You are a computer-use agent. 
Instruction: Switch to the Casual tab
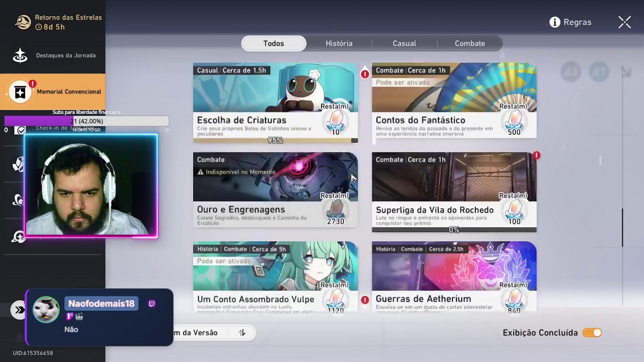point(405,43)
